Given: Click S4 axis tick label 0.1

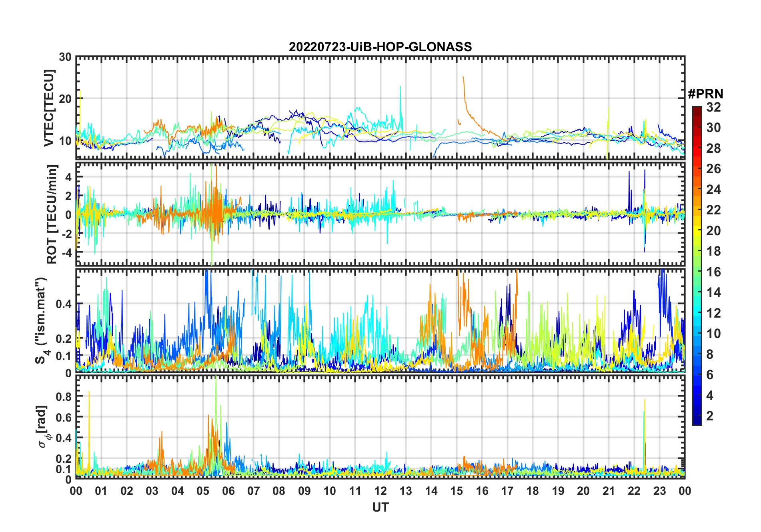Looking at the screenshot, I should pyautogui.click(x=64, y=356).
